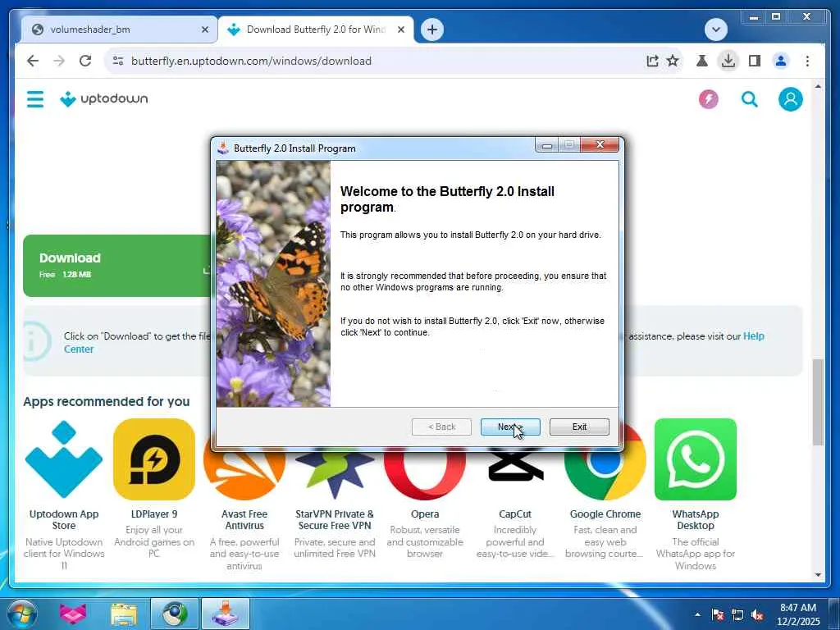840x630 pixels.
Task: Click the Avast Free Antivirus title
Action: [x=244, y=519]
